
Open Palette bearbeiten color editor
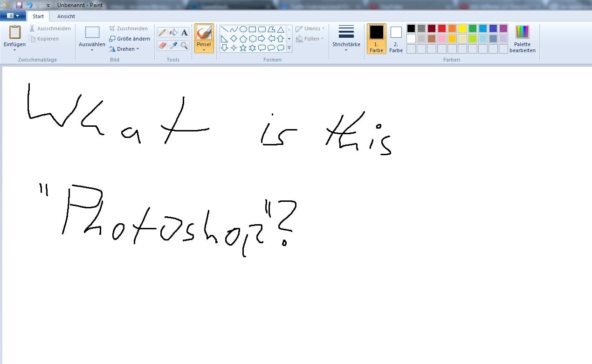click(523, 39)
